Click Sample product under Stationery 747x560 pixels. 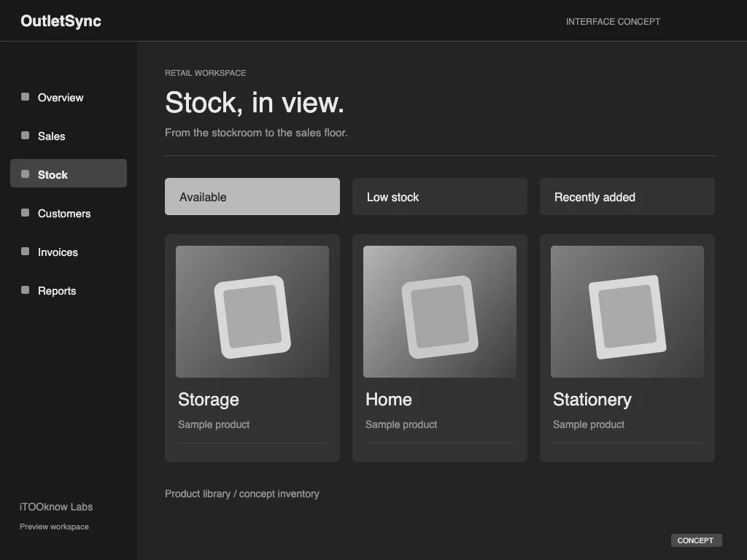[589, 424]
